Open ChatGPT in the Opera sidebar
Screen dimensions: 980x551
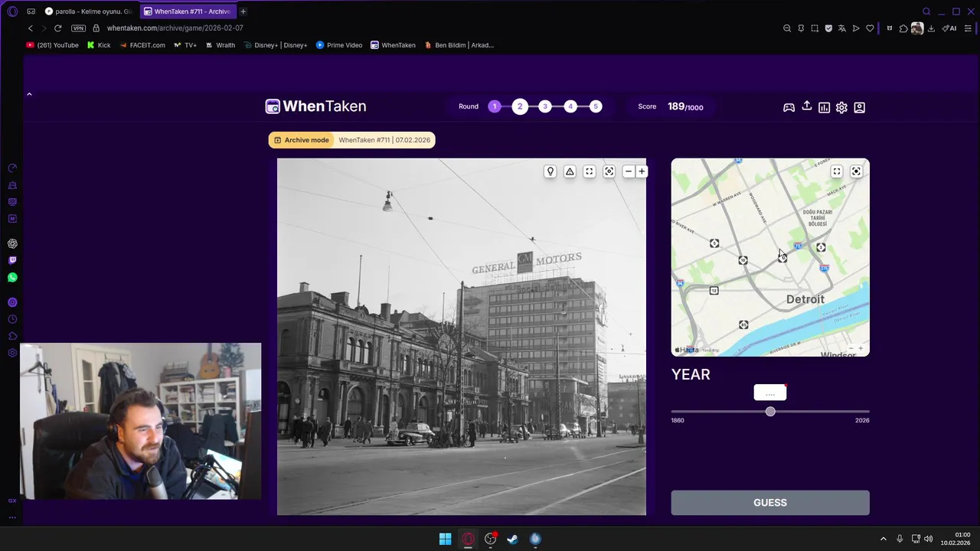tap(12, 243)
